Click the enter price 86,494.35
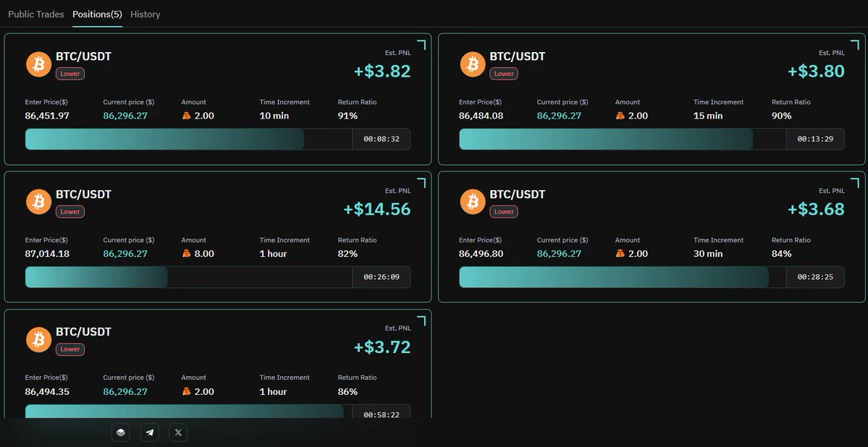868x447 pixels. (47, 392)
